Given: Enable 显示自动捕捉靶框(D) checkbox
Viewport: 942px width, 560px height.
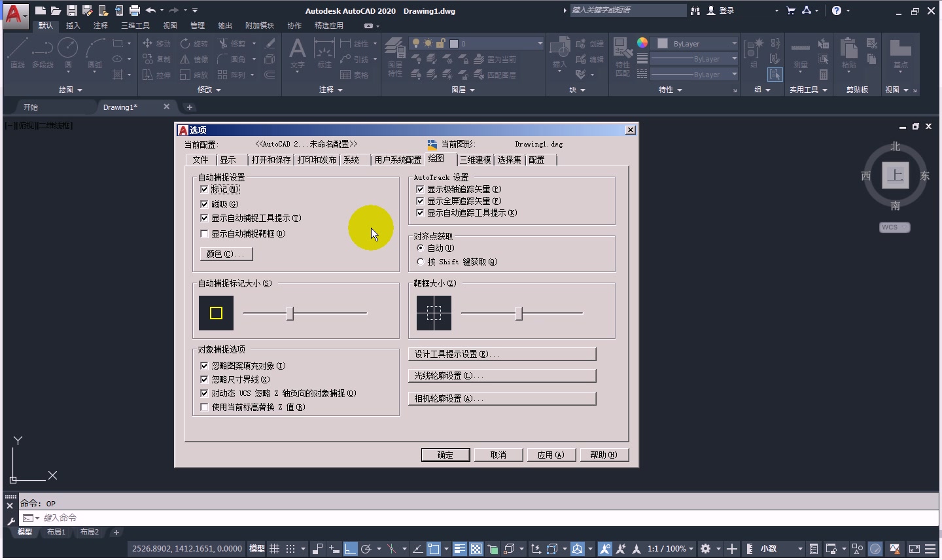Looking at the screenshot, I should click(x=204, y=234).
